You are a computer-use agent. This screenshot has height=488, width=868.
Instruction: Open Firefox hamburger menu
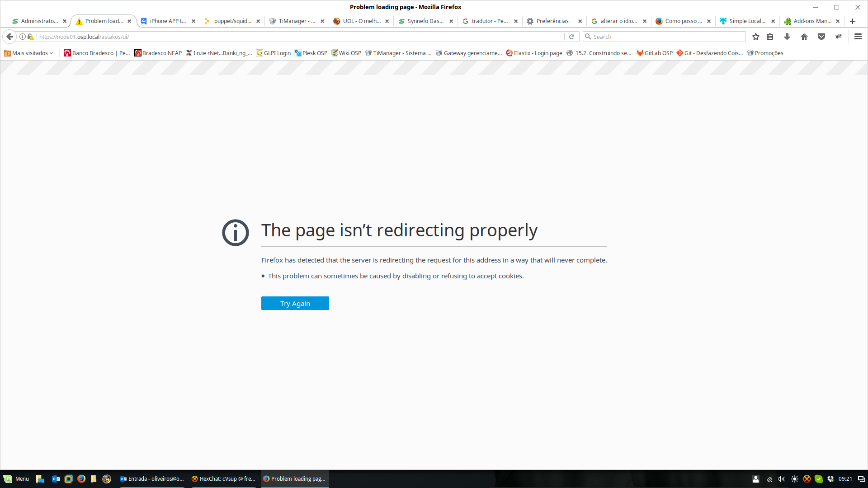[x=858, y=37]
